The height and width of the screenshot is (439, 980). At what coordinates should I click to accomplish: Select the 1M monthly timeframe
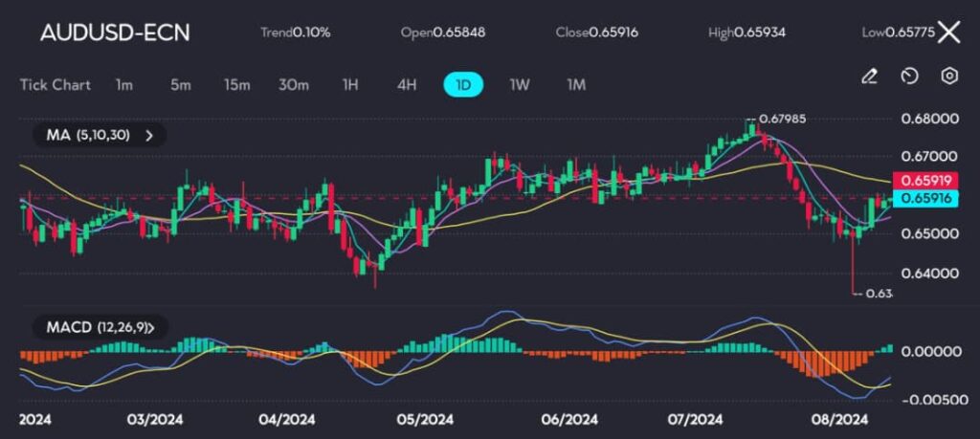(576, 84)
